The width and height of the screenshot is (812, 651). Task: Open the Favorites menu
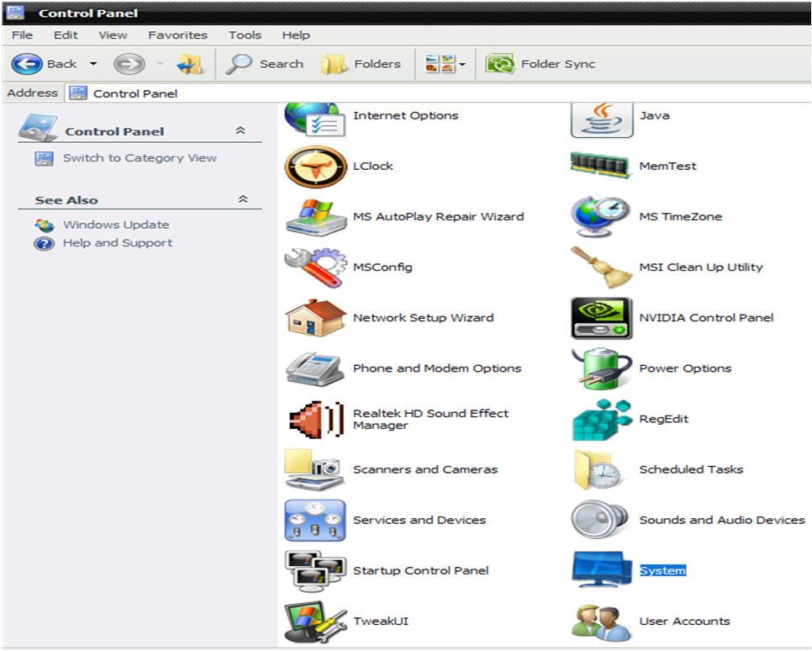(x=177, y=35)
